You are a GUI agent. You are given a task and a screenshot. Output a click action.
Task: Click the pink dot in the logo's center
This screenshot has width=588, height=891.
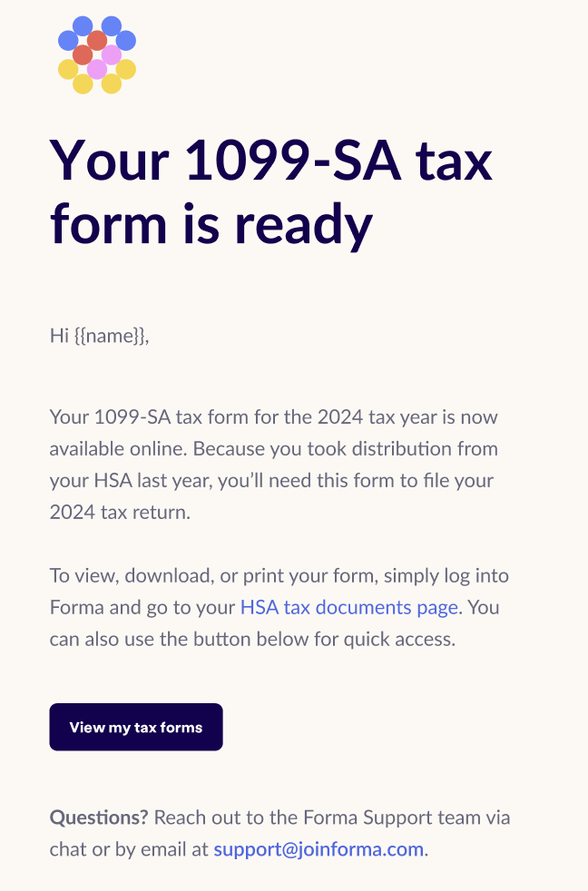97,69
